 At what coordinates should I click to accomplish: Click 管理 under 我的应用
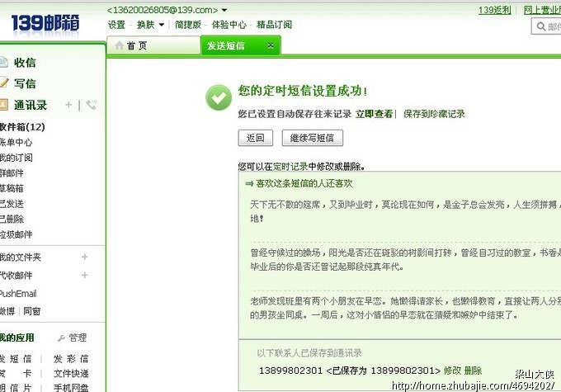[78, 338]
